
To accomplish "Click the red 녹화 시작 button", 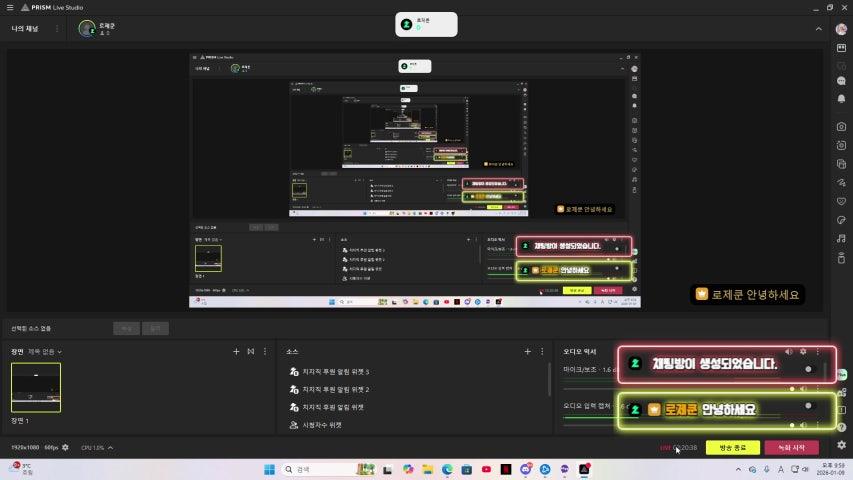I will tap(792, 447).
